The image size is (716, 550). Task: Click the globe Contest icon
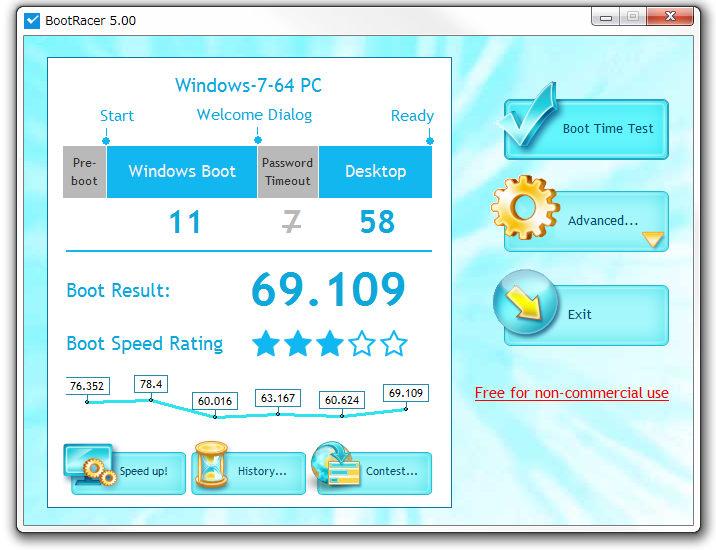point(336,463)
